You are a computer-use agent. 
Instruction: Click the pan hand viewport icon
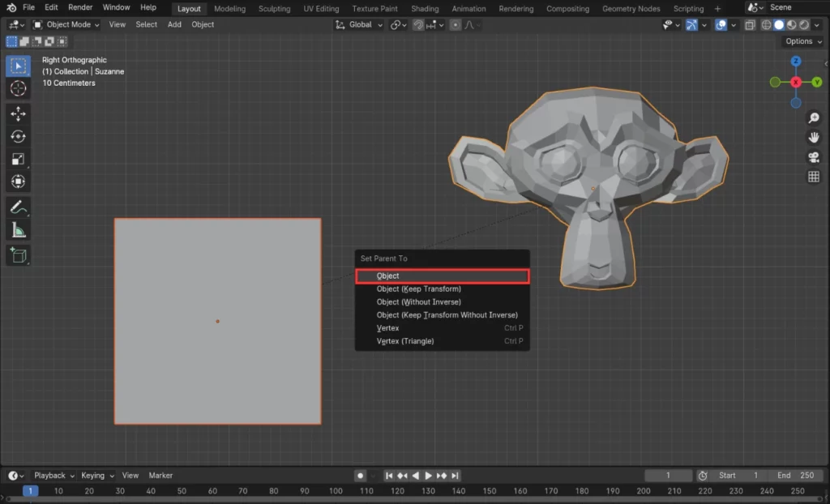click(814, 137)
